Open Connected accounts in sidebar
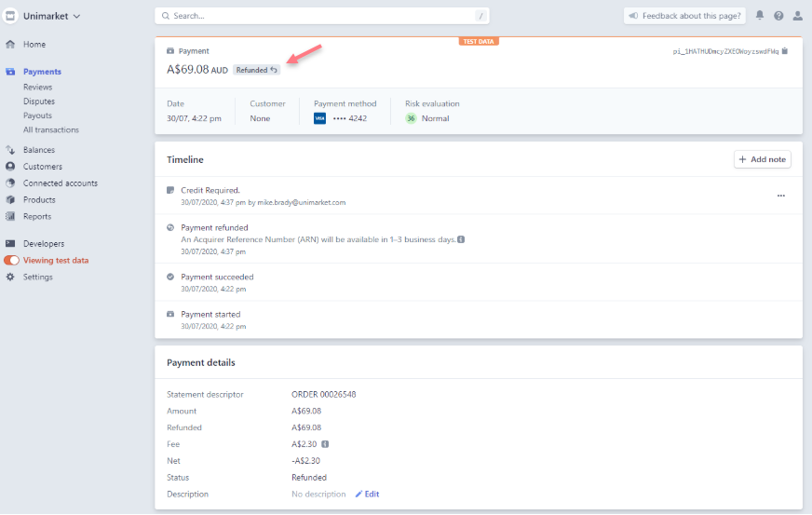 pos(60,183)
